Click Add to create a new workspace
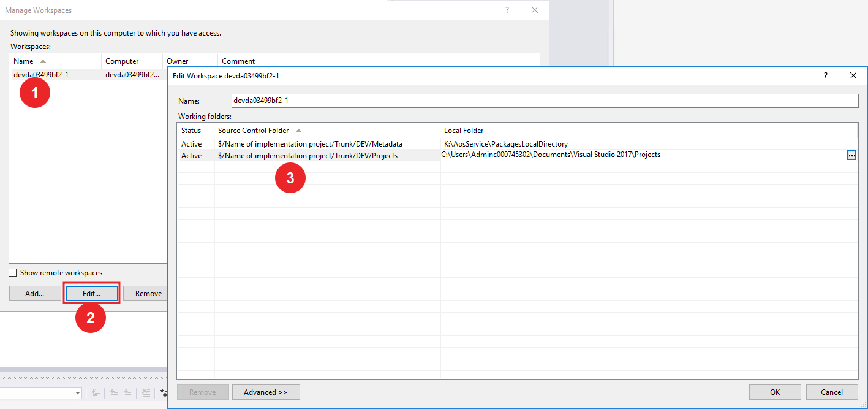 (x=34, y=293)
